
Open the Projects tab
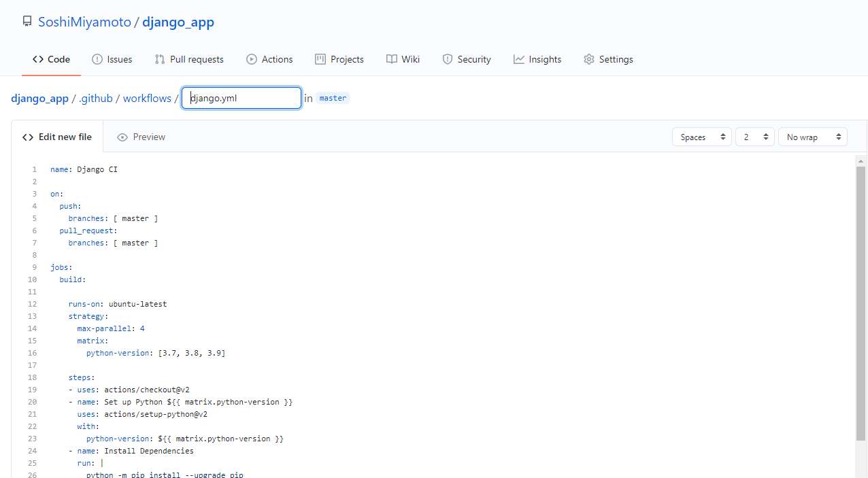point(339,59)
